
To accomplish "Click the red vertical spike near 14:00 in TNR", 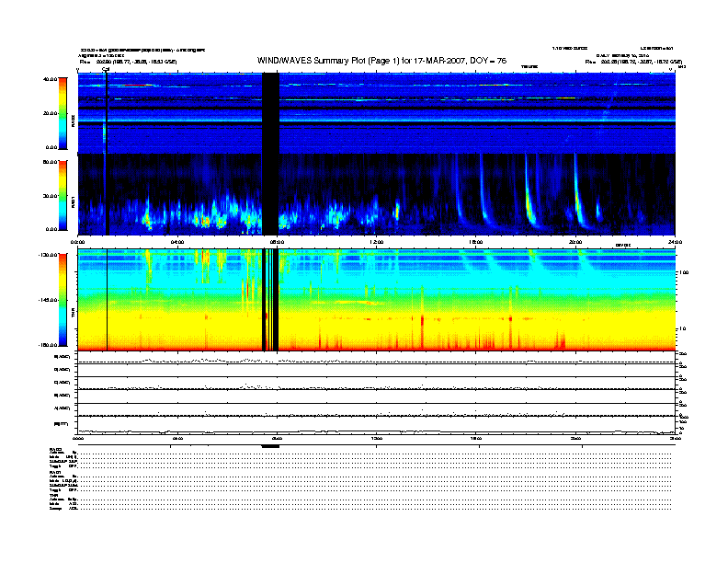I will [x=422, y=320].
